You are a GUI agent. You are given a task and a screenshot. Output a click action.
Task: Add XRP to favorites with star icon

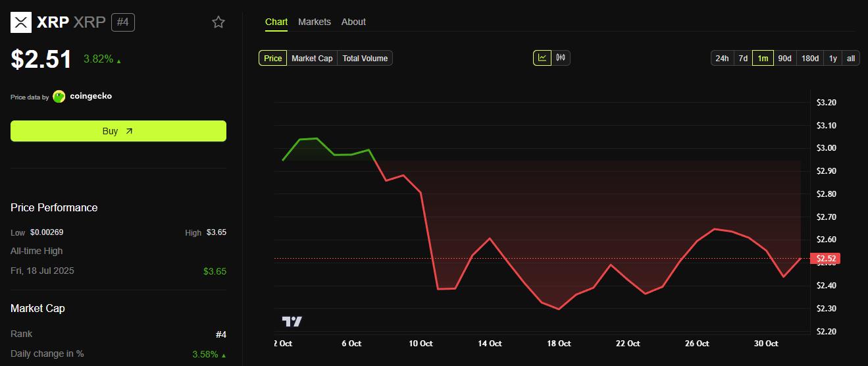click(218, 22)
